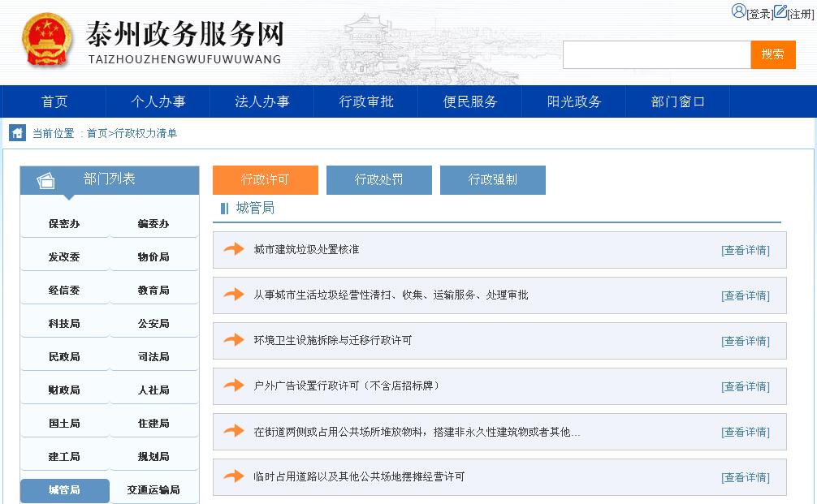Click inside the search input field
This screenshot has width=817, height=504.
656,55
